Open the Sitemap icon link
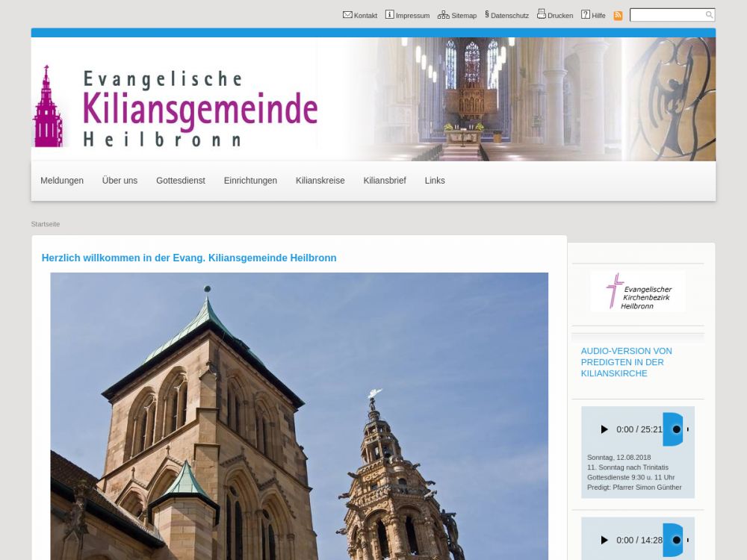The height and width of the screenshot is (560, 747). [x=443, y=15]
